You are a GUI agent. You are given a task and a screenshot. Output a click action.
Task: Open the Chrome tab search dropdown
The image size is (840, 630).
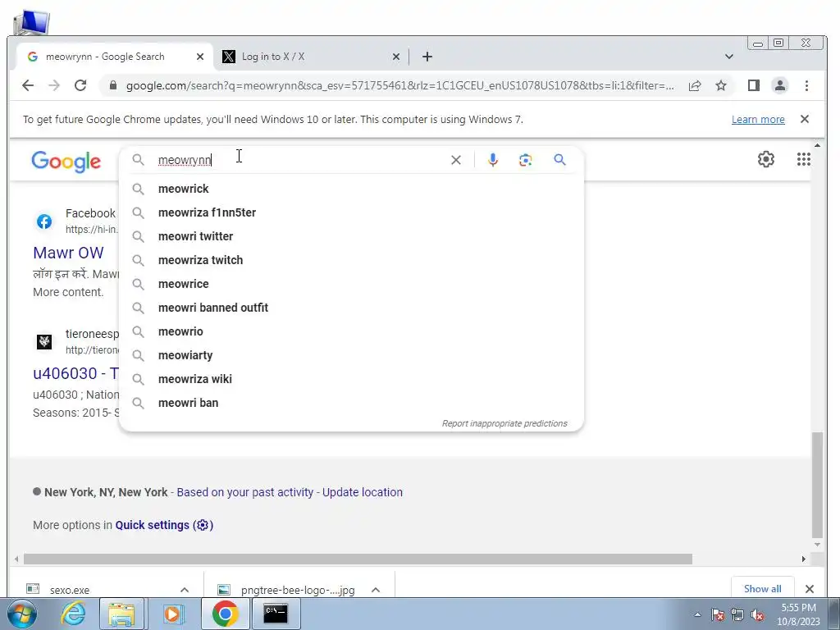click(x=728, y=57)
